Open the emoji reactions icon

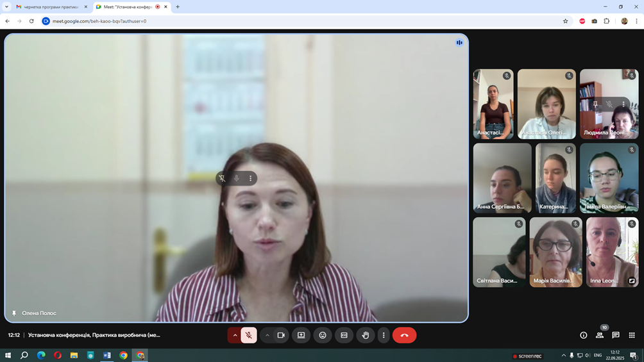pos(323,335)
